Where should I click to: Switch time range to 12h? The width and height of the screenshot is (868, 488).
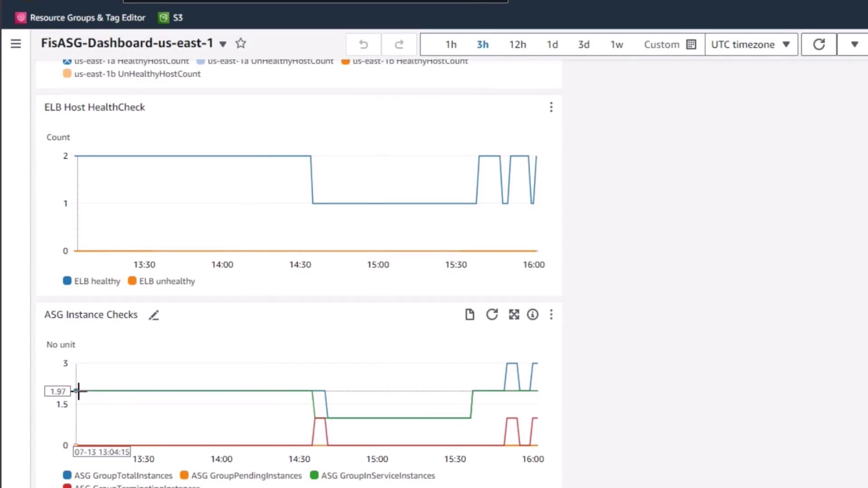[x=517, y=44]
